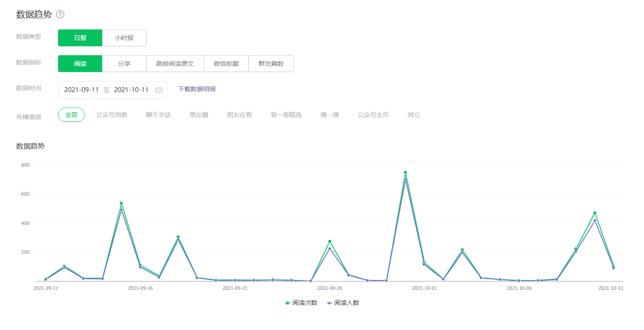644x330 pixels.
Task: Switch to 小时报 data type
Action: click(124, 38)
